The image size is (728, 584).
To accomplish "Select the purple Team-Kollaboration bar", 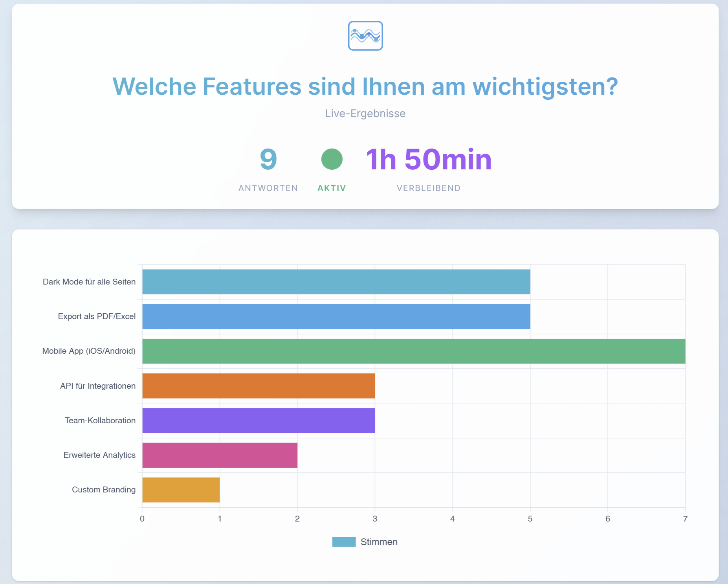I will [259, 421].
